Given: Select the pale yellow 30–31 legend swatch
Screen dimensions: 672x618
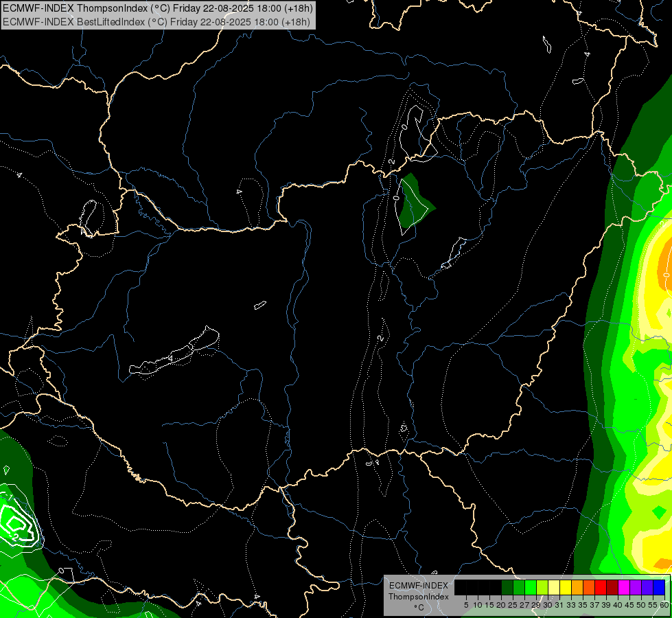Looking at the screenshot, I should click(554, 587).
